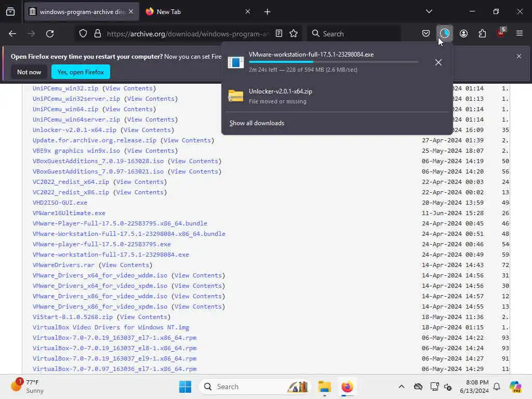Open clock showing 8:08 PM
This screenshot has width=532, height=399.
pos(474,387)
